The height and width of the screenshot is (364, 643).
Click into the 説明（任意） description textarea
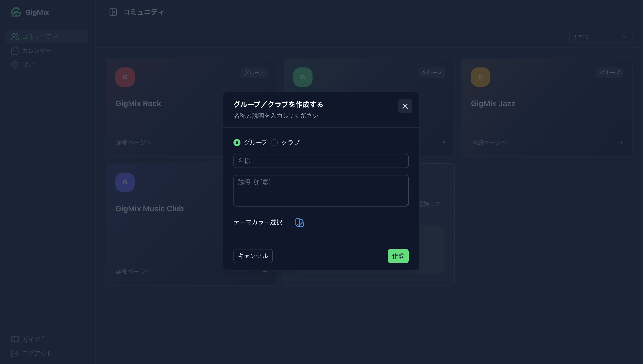click(x=321, y=191)
